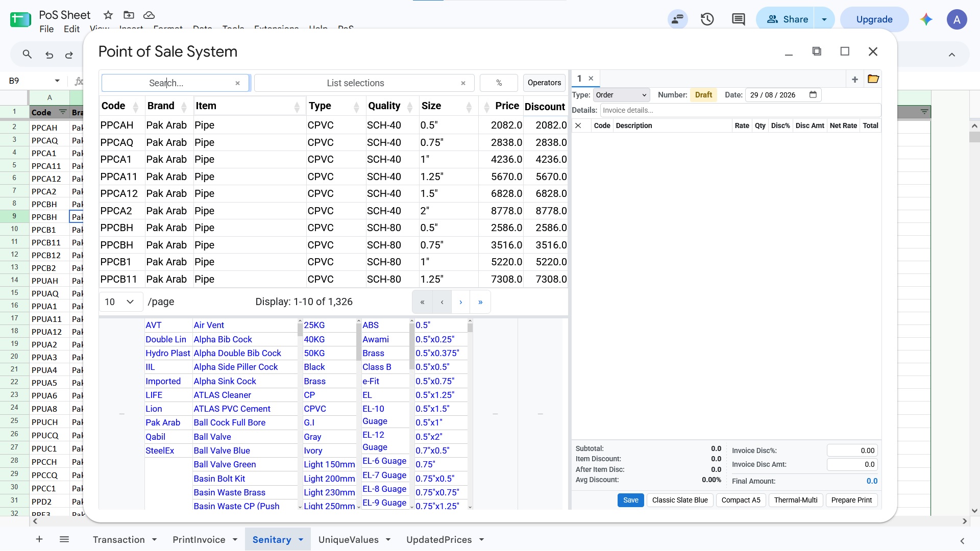Redo the last action
The width and height of the screenshot is (980, 551).
(69, 55)
